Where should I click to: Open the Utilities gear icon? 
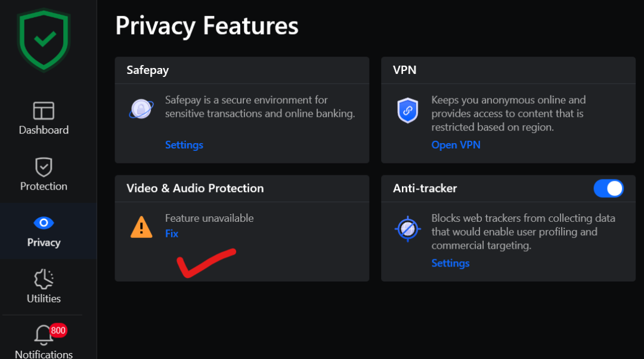coord(44,279)
